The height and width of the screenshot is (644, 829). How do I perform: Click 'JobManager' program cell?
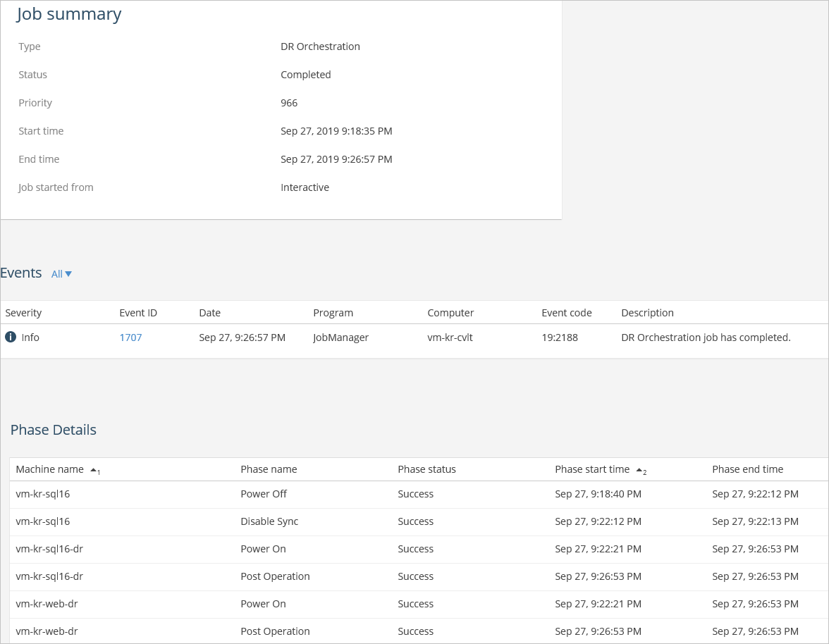coord(341,338)
